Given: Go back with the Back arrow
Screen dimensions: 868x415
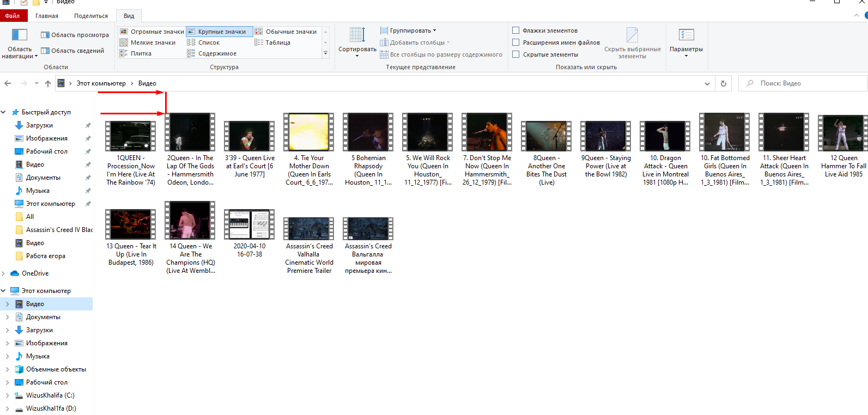Looking at the screenshot, I should coord(8,83).
